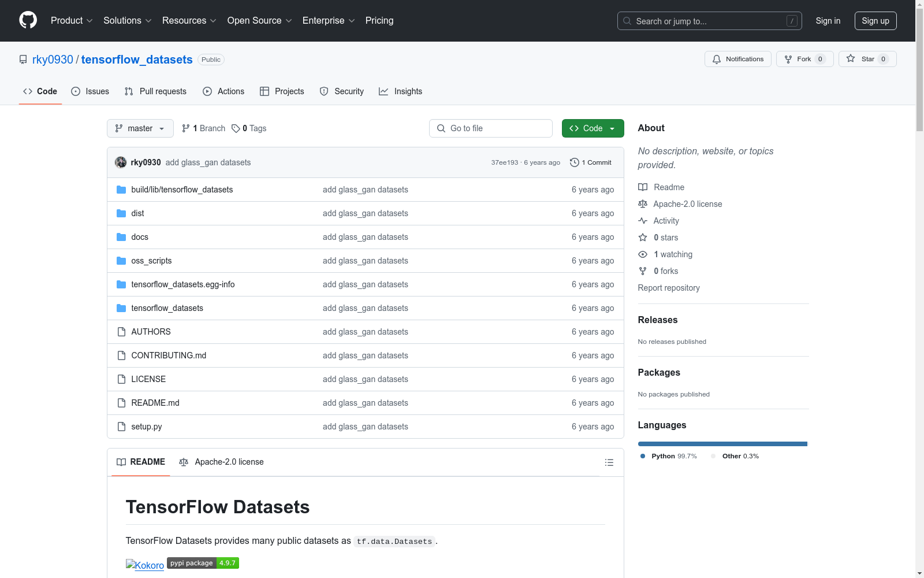
Task: Click the Sign up button
Action: (875, 21)
